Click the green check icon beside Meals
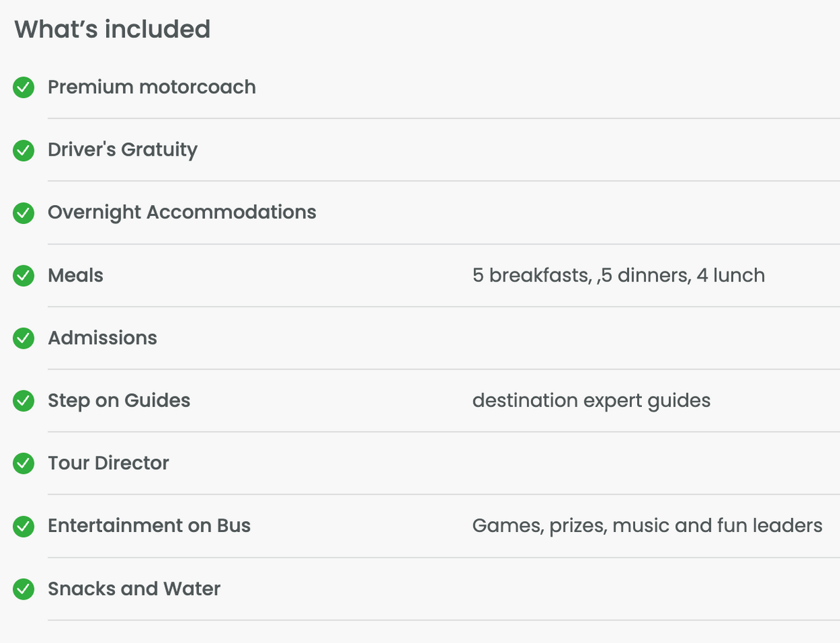 click(24, 275)
